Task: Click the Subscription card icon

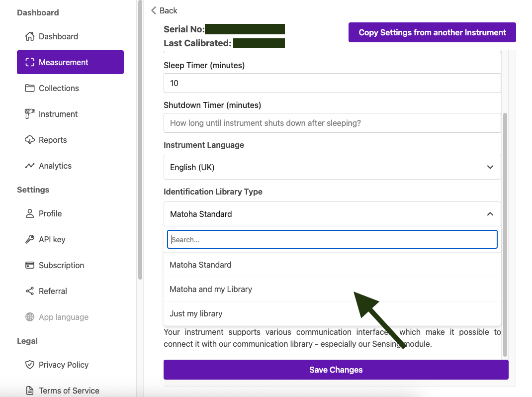Action: pyautogui.click(x=30, y=265)
